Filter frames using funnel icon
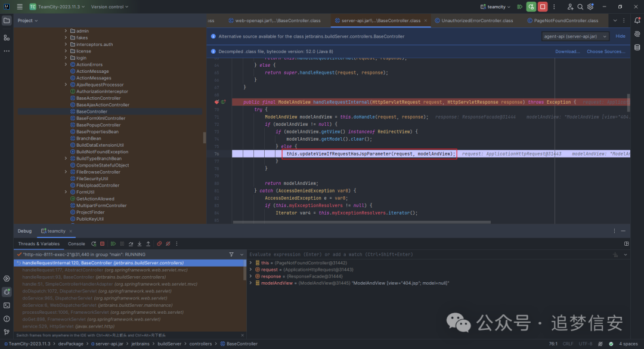644x349 pixels. (x=231, y=255)
